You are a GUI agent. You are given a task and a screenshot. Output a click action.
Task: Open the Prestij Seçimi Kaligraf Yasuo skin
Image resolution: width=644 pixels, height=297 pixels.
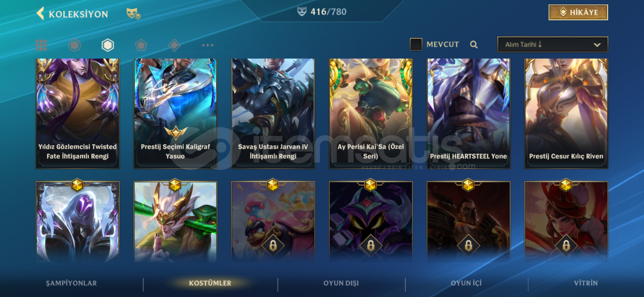pyautogui.click(x=175, y=113)
